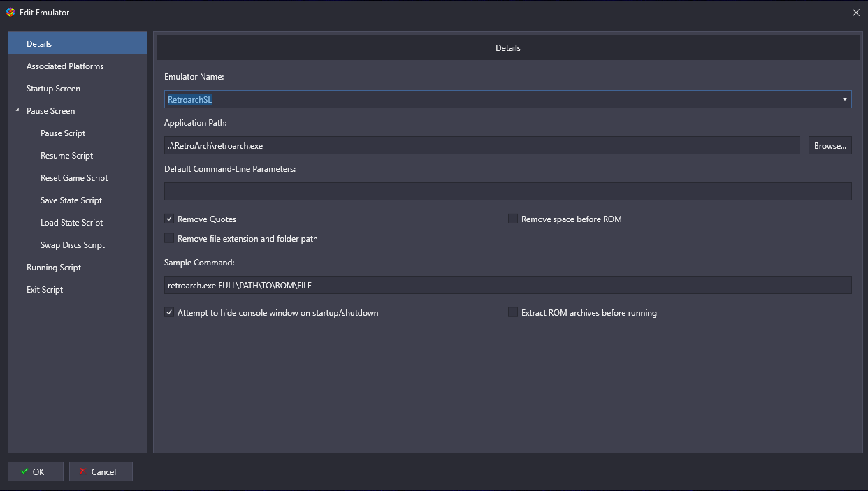Click the Browse... button
Image resolution: width=868 pixels, height=491 pixels.
tap(830, 145)
